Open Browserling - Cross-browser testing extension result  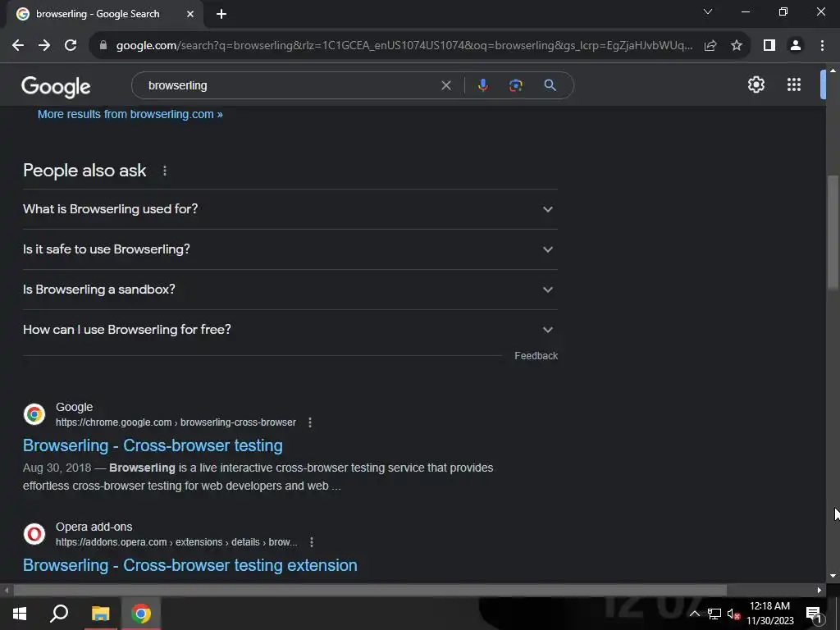click(x=190, y=565)
